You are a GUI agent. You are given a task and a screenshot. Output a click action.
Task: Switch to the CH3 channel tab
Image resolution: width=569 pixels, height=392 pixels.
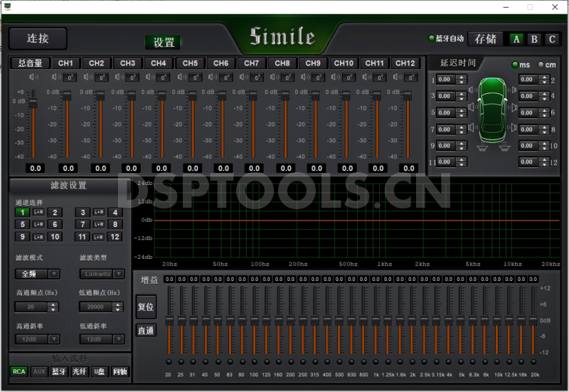[127, 63]
